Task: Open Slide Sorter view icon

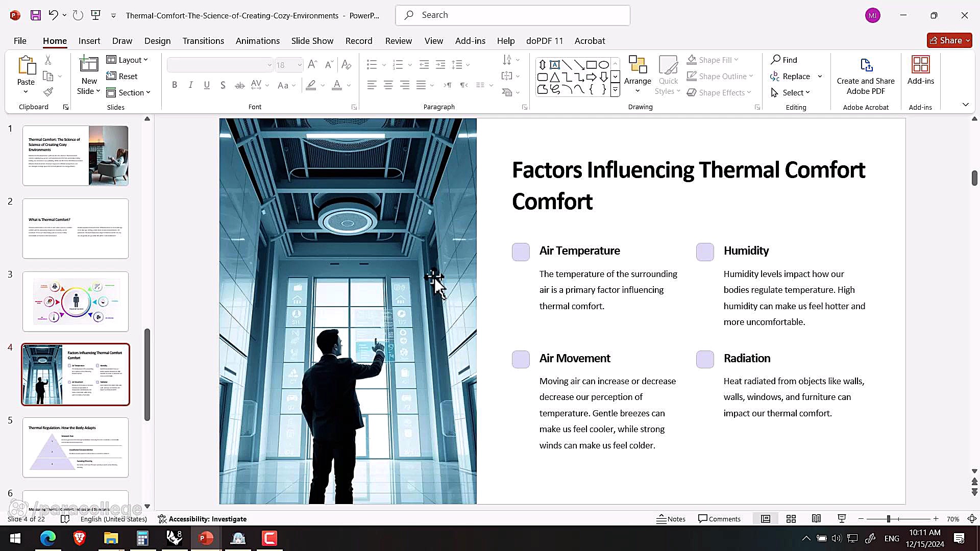Action: pos(791,519)
